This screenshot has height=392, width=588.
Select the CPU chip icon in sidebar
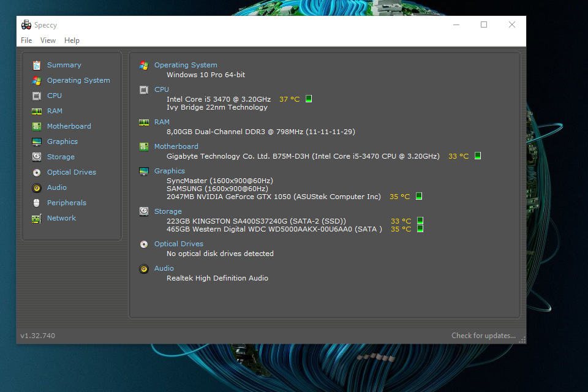pyautogui.click(x=37, y=96)
